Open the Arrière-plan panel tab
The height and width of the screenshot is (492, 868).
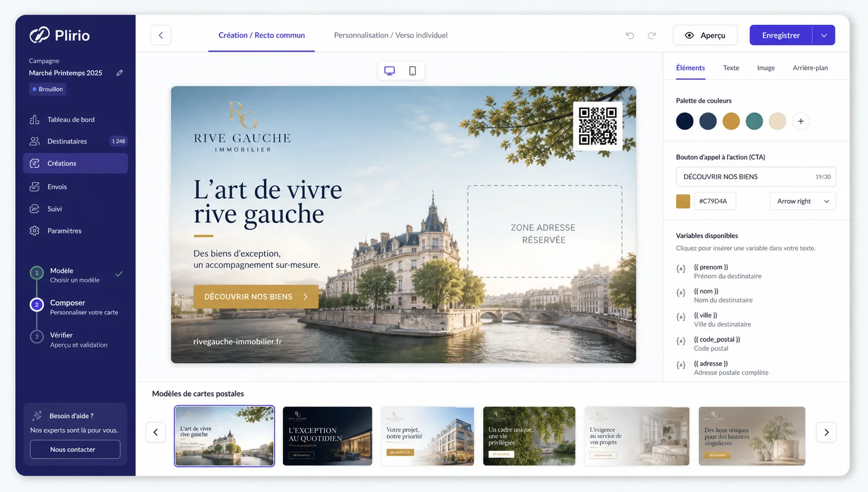(810, 68)
